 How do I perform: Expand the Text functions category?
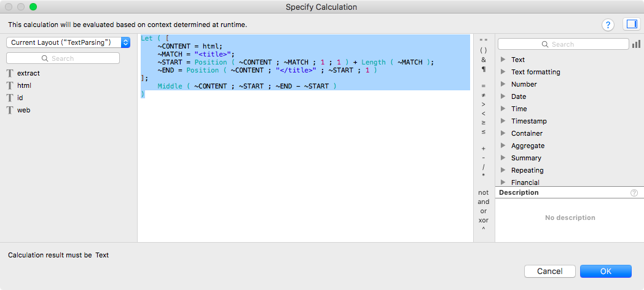503,60
